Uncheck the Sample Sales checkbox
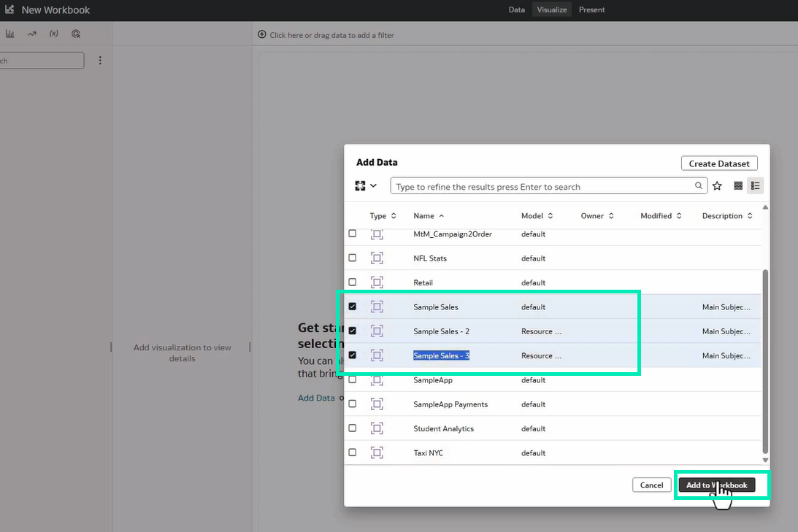The width and height of the screenshot is (798, 532). tap(352, 307)
